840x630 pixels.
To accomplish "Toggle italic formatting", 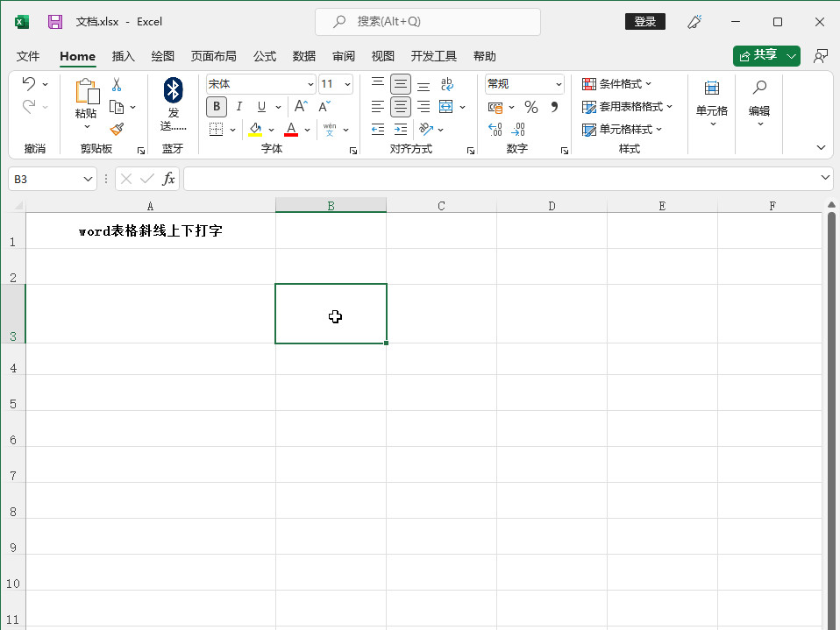I will click(x=238, y=107).
